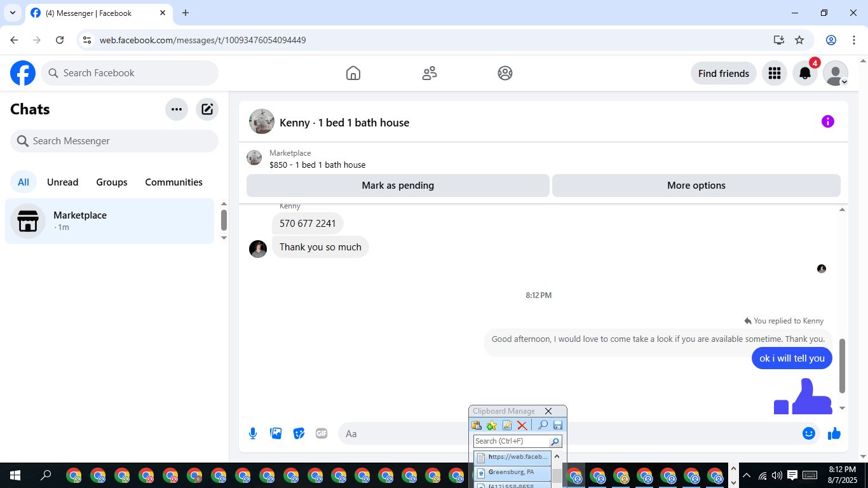Open Chats options three-dots button
Viewport: 868px width, 488px height.
coord(177,109)
